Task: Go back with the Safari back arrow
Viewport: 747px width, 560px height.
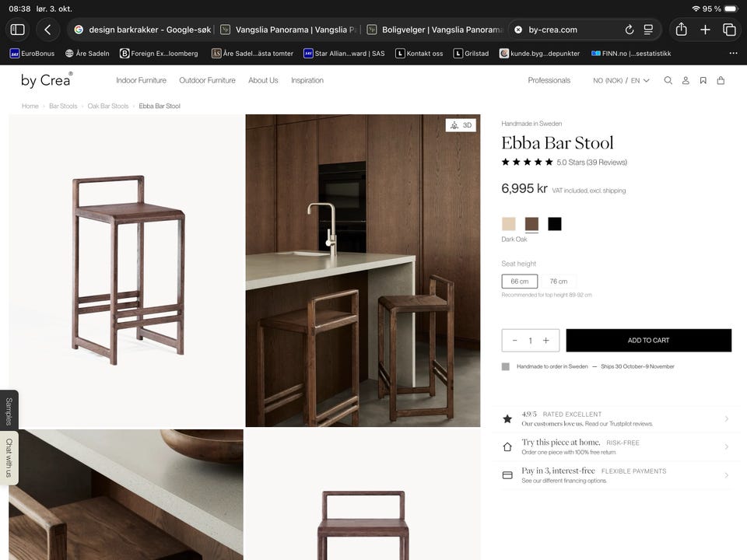Action: tap(47, 30)
